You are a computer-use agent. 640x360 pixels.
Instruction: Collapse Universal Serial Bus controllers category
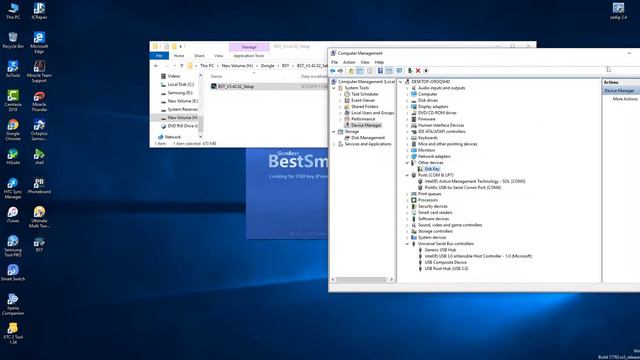pos(407,244)
